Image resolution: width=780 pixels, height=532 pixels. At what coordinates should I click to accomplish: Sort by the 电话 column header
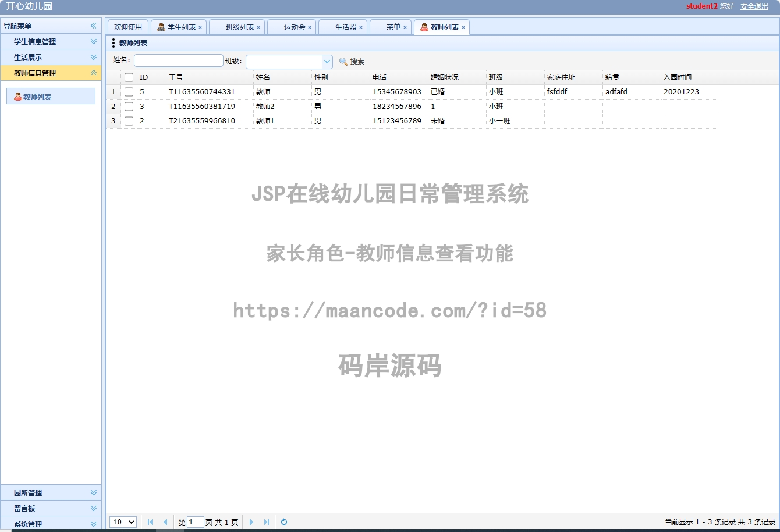pos(399,77)
